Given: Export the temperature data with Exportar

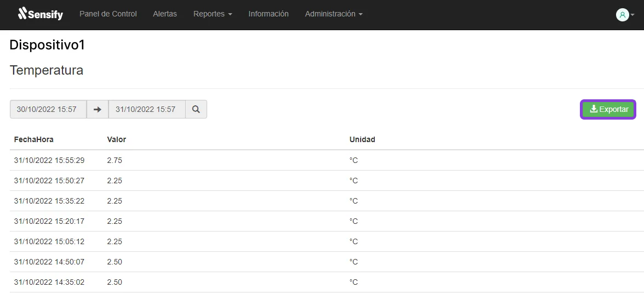Looking at the screenshot, I should click(x=608, y=109).
